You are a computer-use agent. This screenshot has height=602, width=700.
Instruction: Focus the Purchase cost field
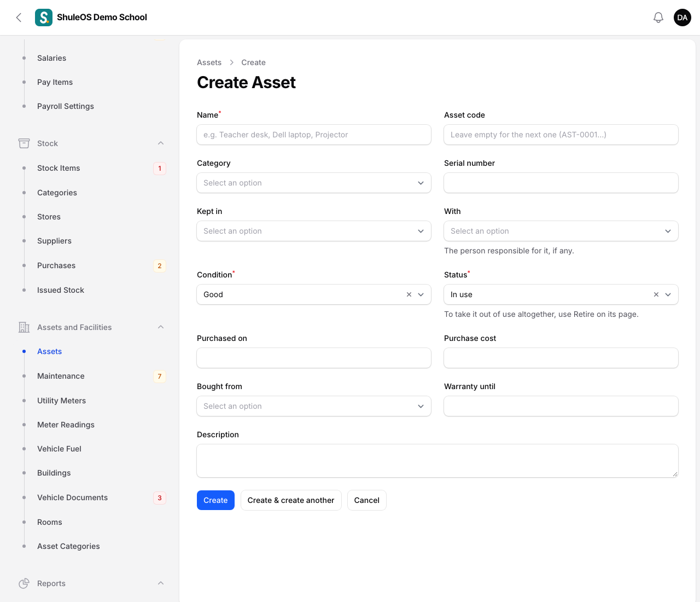[561, 358]
